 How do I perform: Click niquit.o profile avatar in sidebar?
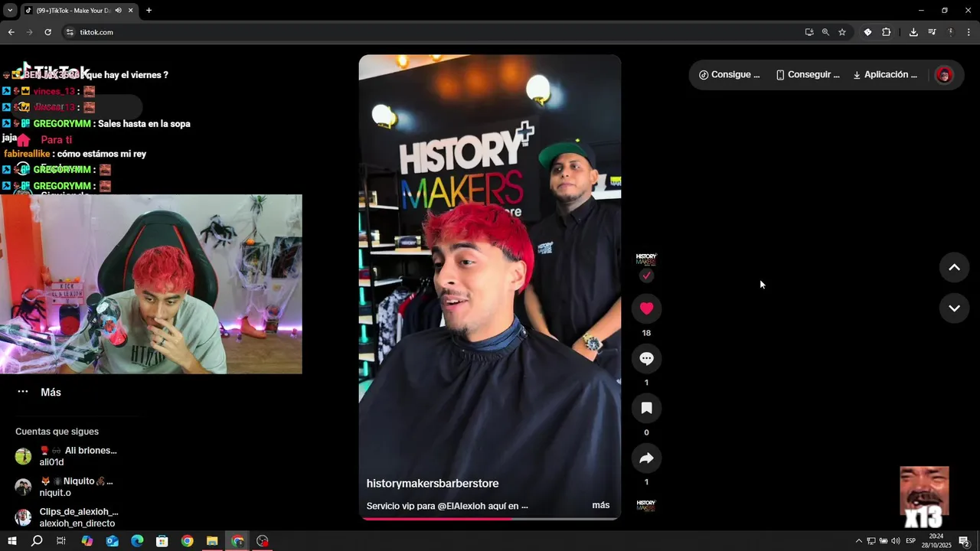tap(23, 487)
